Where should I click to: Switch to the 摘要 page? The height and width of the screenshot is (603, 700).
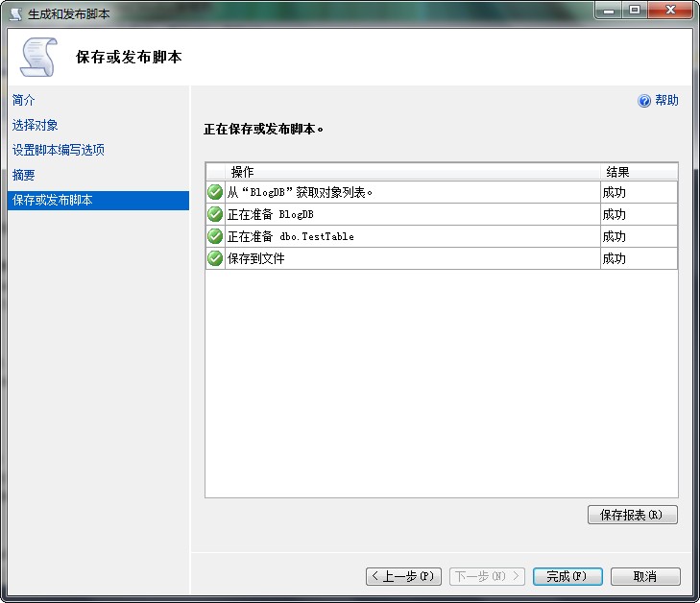coord(24,175)
